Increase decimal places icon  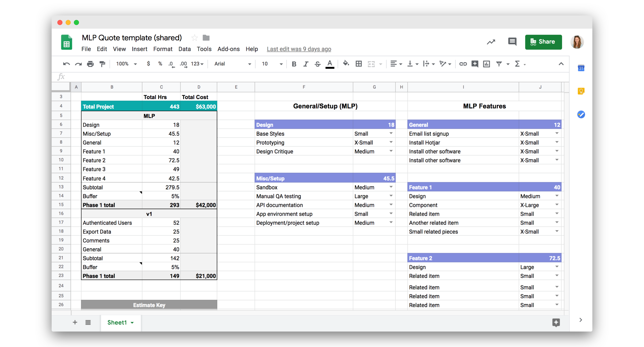[183, 64]
